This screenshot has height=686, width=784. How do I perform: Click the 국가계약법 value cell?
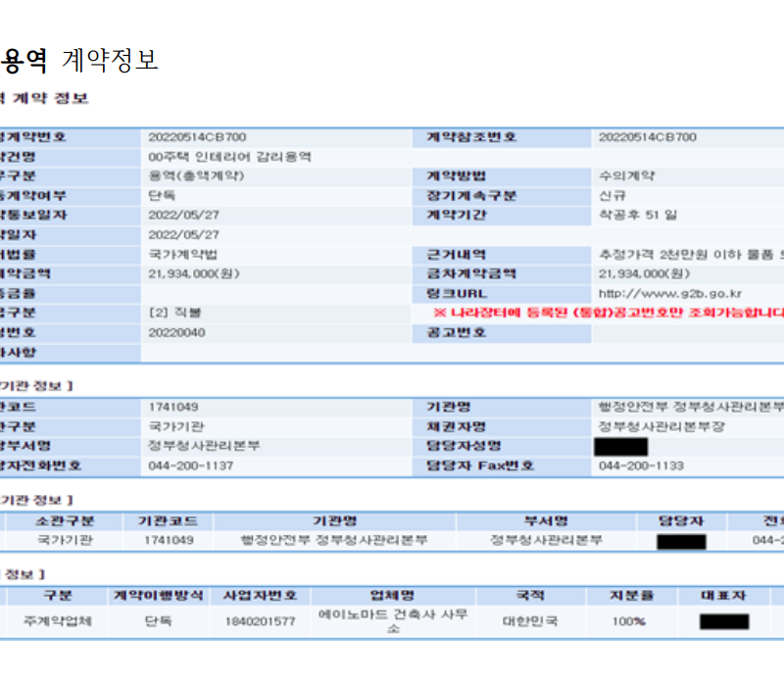click(180, 255)
